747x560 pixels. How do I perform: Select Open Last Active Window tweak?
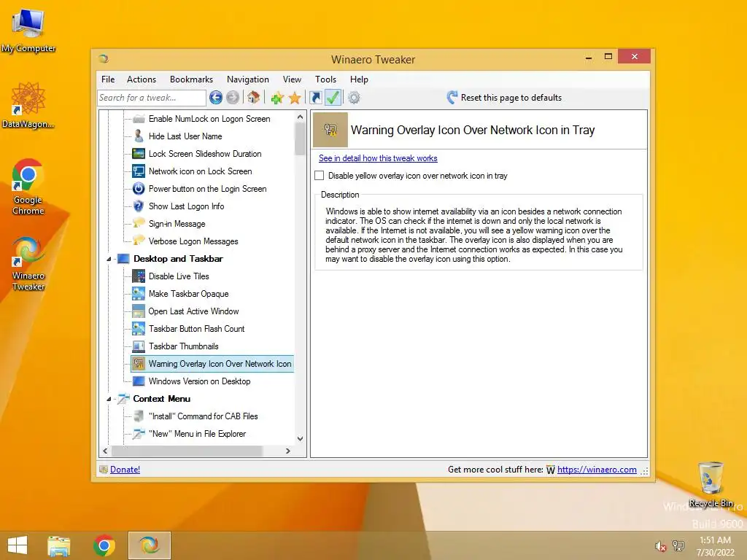coord(193,311)
